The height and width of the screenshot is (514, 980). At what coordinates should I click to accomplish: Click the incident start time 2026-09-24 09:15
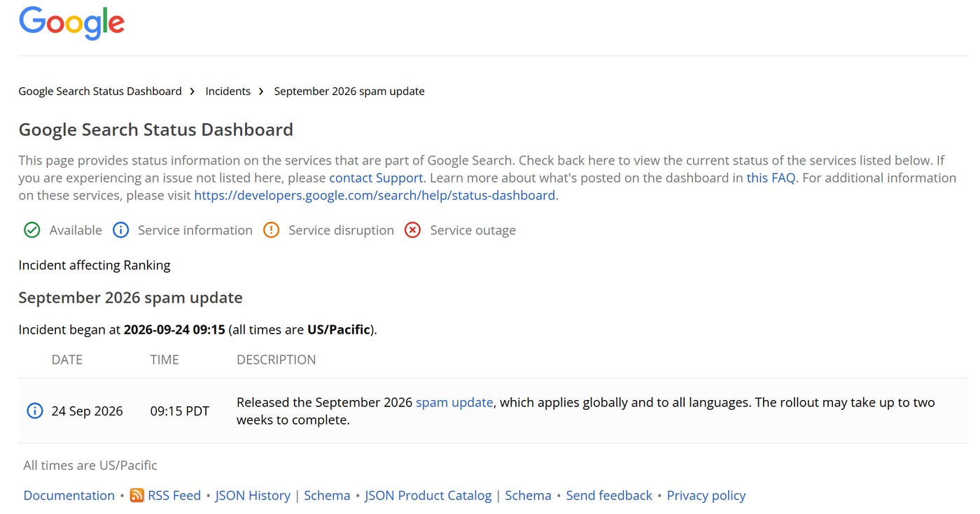click(x=174, y=329)
